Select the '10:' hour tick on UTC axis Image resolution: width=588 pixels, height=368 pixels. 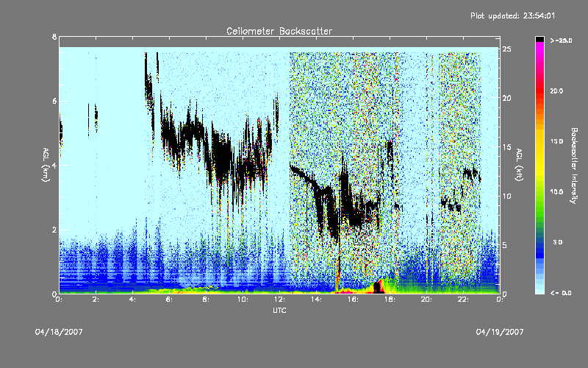click(243, 300)
